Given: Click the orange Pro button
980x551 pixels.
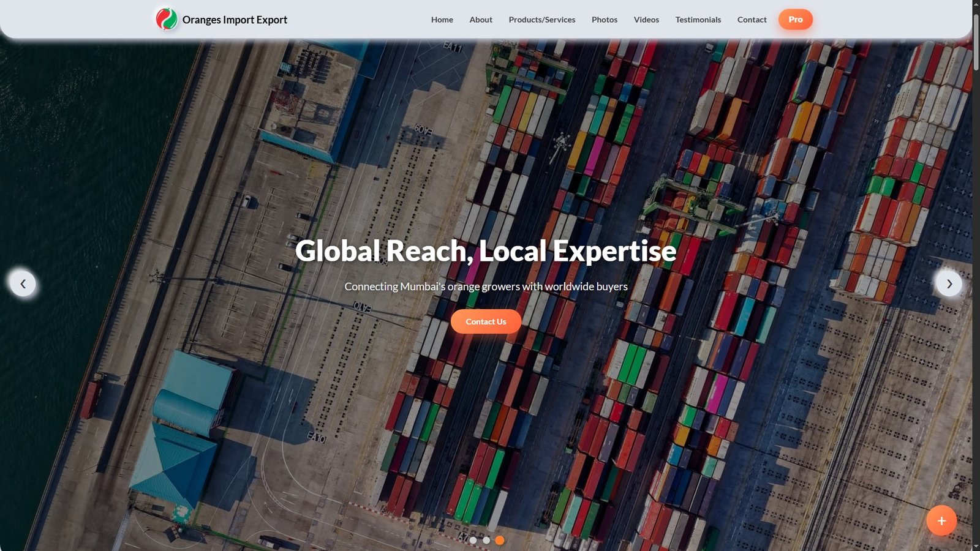Looking at the screenshot, I should (x=796, y=20).
